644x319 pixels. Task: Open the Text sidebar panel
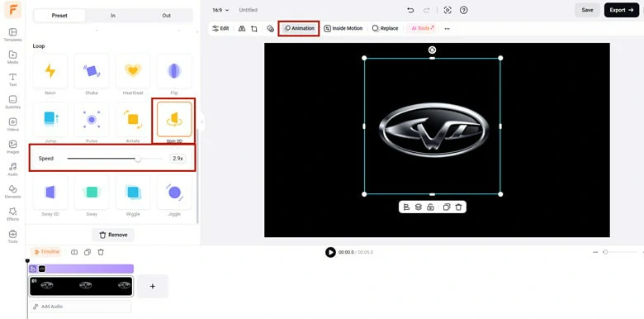[12, 79]
